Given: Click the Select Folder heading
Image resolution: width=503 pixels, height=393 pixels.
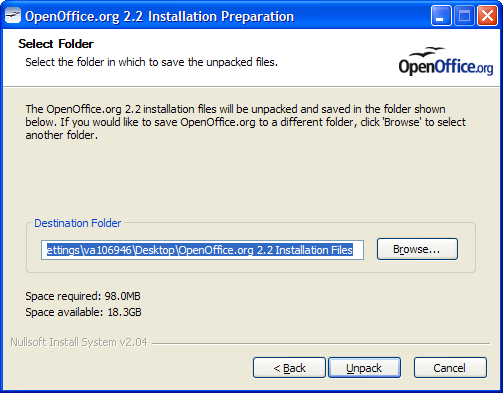Looking at the screenshot, I should [56, 44].
